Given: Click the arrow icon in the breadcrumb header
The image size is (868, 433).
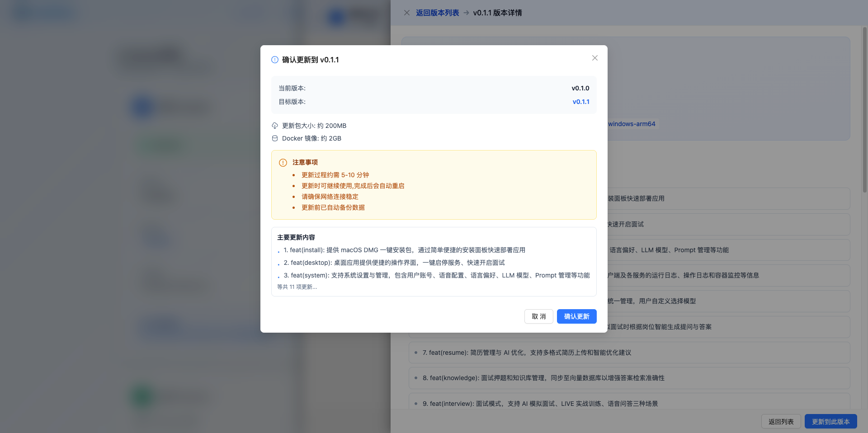Looking at the screenshot, I should click(x=466, y=13).
